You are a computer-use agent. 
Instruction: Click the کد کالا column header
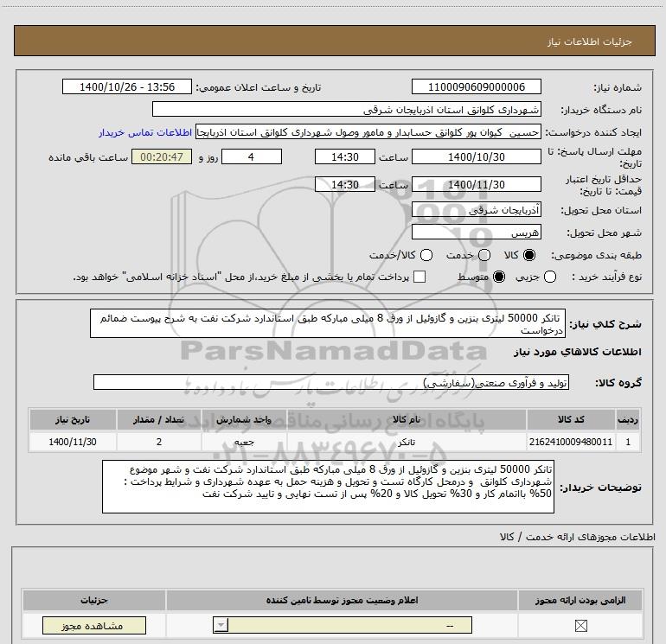(571, 419)
